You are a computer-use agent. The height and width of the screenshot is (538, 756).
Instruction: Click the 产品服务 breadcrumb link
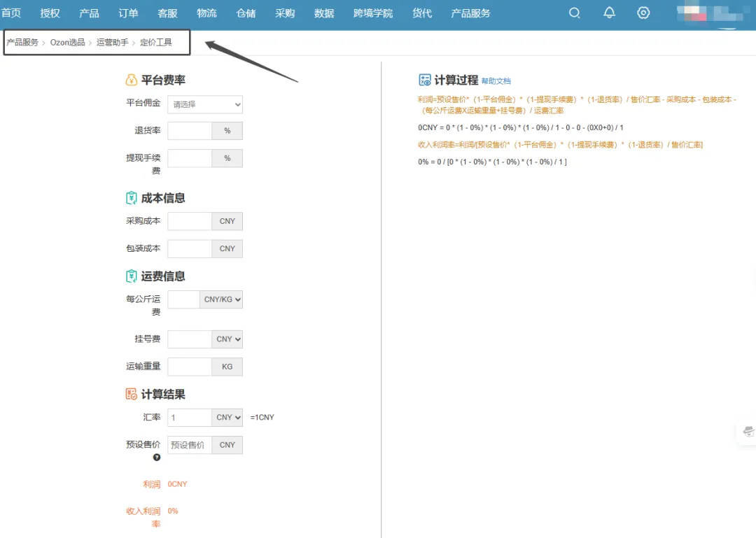click(22, 43)
